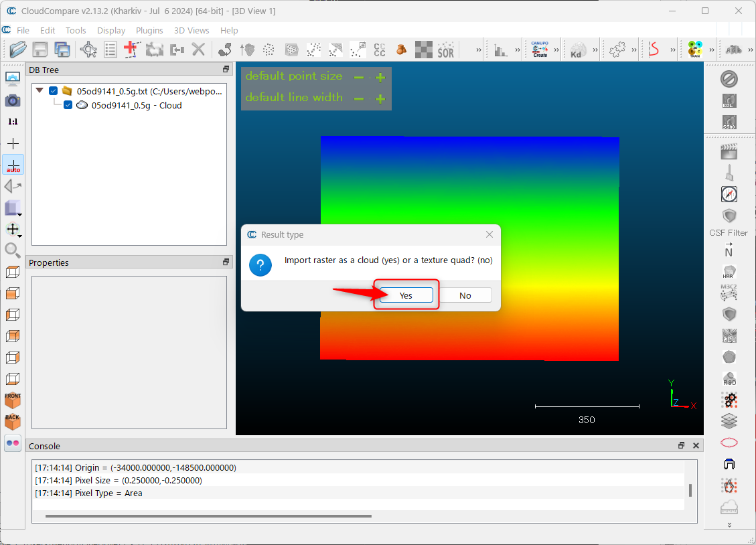Click the CANUPO Create plugin icon
The image size is (756, 545).
(x=540, y=50)
